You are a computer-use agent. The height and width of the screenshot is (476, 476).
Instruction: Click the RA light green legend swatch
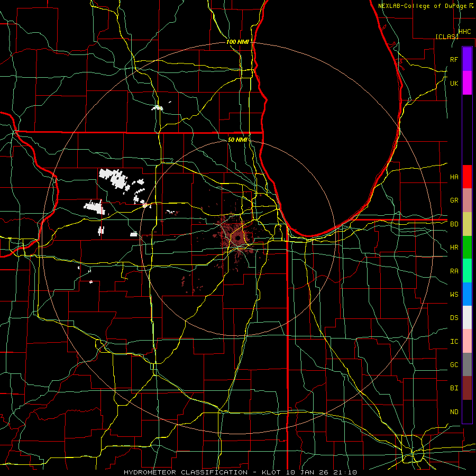tap(467, 271)
